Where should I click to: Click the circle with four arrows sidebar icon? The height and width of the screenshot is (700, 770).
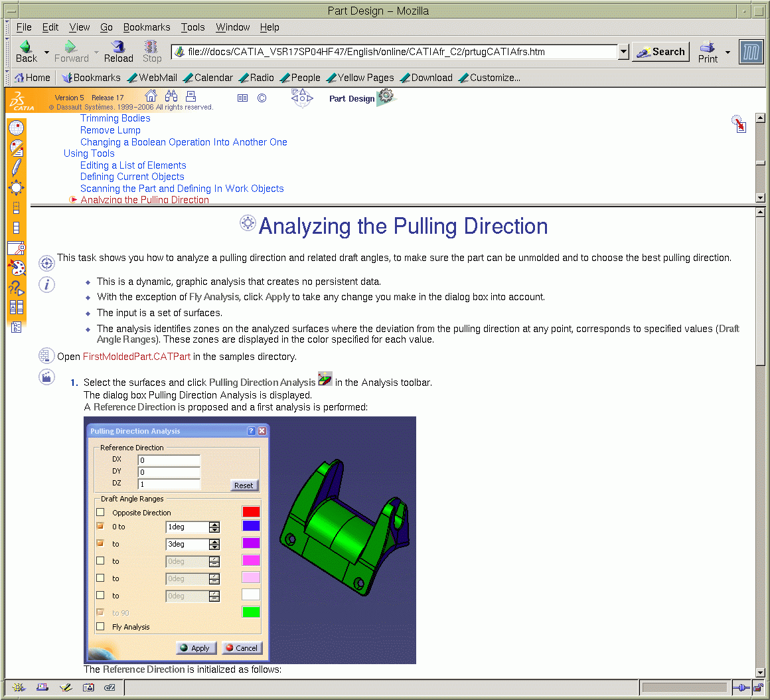click(x=16, y=188)
